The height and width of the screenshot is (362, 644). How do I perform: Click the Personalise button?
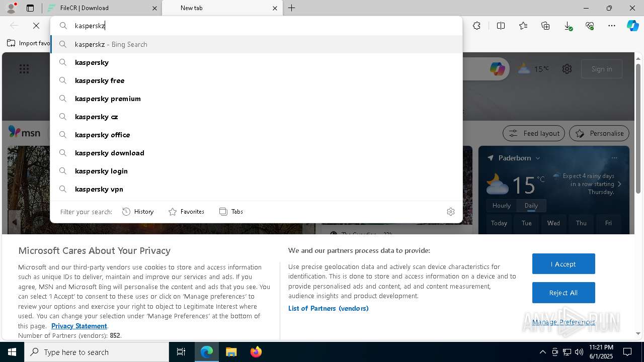pyautogui.click(x=599, y=133)
